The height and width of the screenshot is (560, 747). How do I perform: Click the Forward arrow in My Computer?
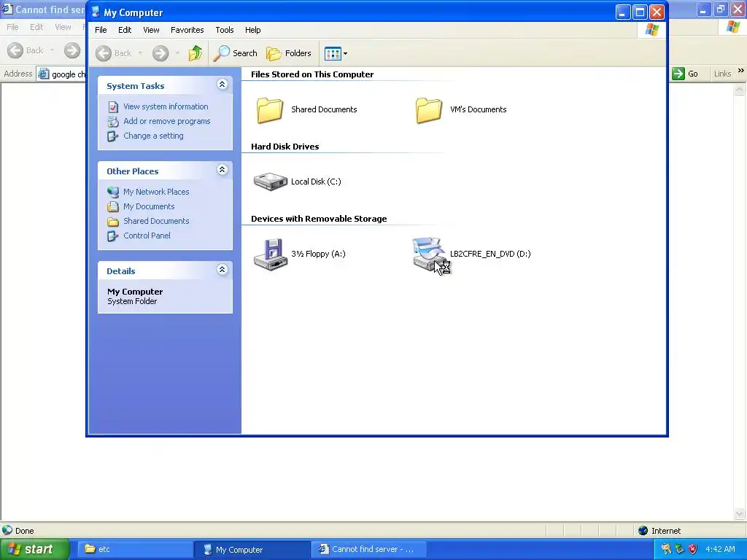(160, 52)
